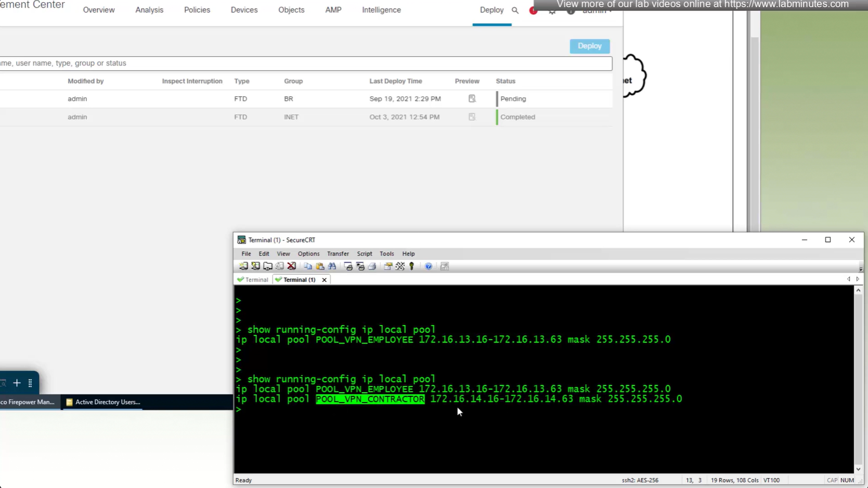Open the Deploy tab in FMC header
This screenshot has height=488, width=868.
(x=491, y=10)
